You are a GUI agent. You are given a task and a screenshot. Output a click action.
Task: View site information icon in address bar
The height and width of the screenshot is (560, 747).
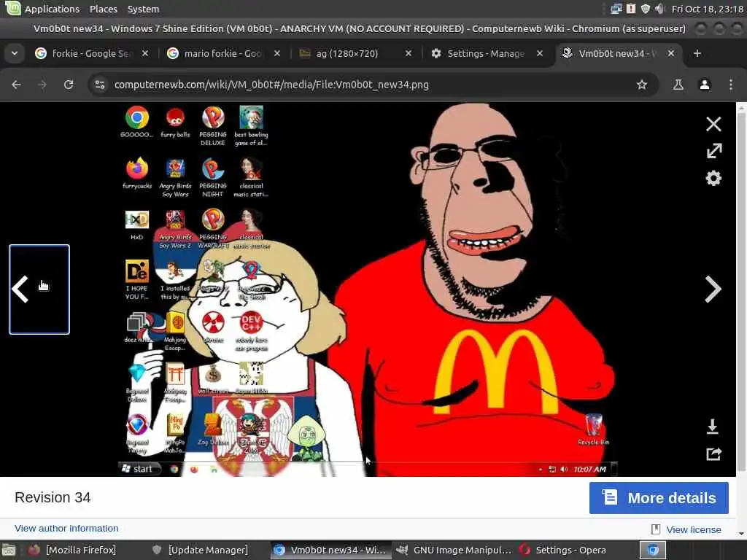point(100,85)
